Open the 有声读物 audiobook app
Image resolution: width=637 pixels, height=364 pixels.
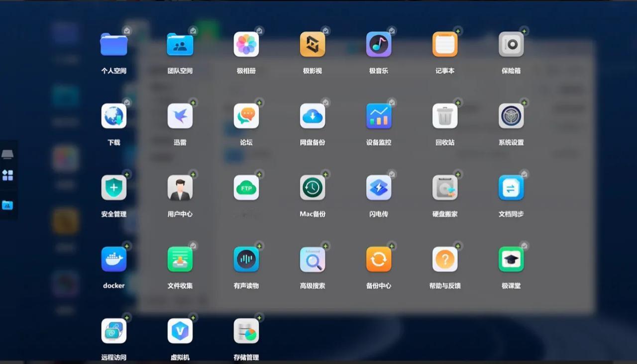tap(246, 259)
